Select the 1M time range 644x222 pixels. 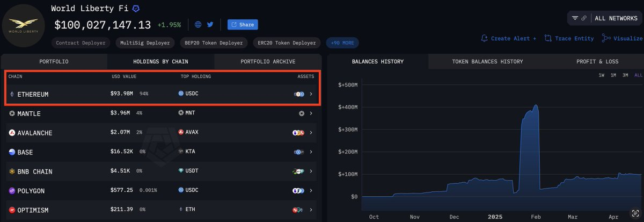click(x=613, y=75)
